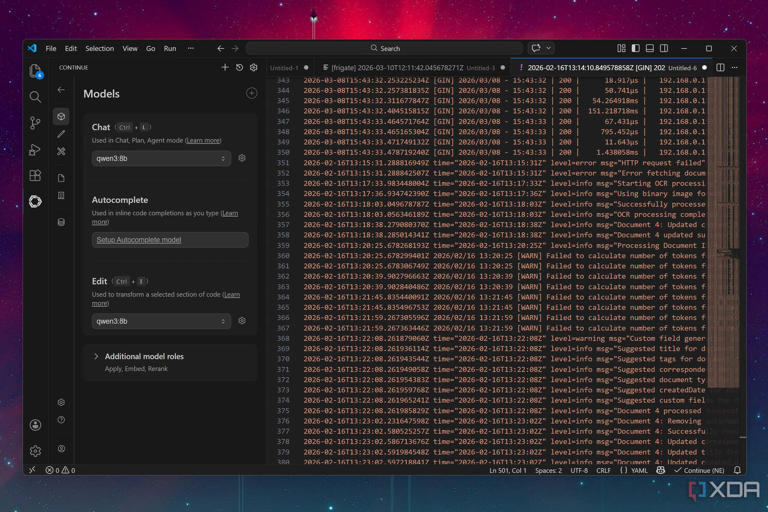The image size is (768, 512).
Task: Open the Source Control view
Action: 35,123
